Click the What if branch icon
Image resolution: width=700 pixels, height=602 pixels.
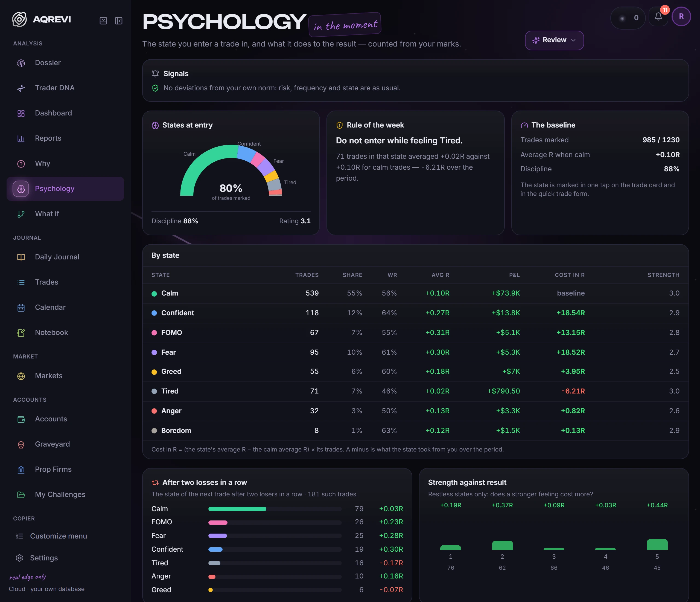coord(21,214)
